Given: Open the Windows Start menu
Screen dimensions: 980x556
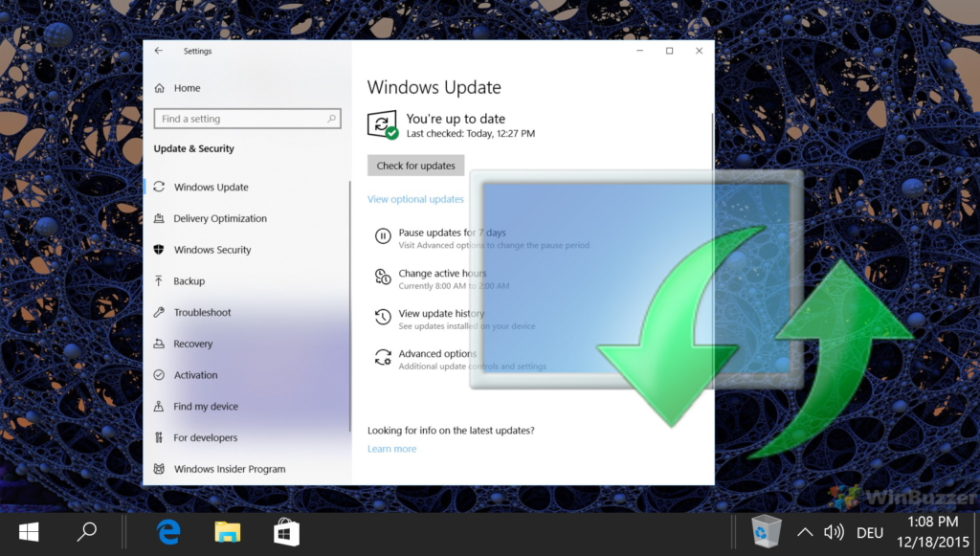Looking at the screenshot, I should pyautogui.click(x=29, y=532).
